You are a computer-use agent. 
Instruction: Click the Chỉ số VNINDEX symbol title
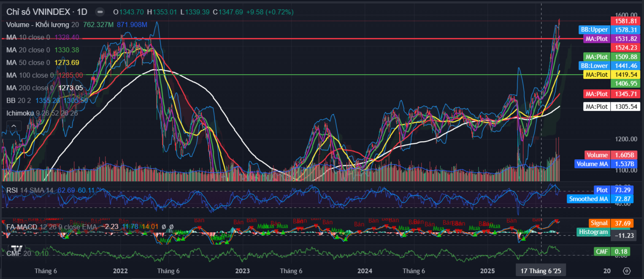click(x=46, y=12)
